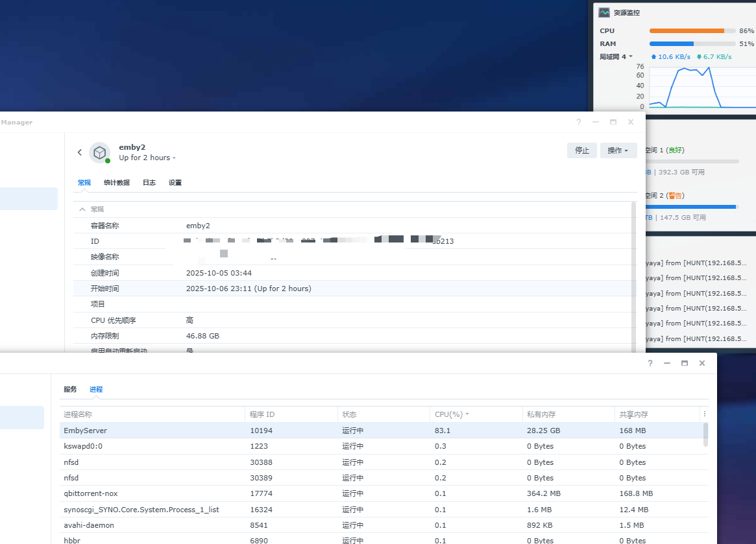Open the 操作 dropdown menu

[618, 150]
